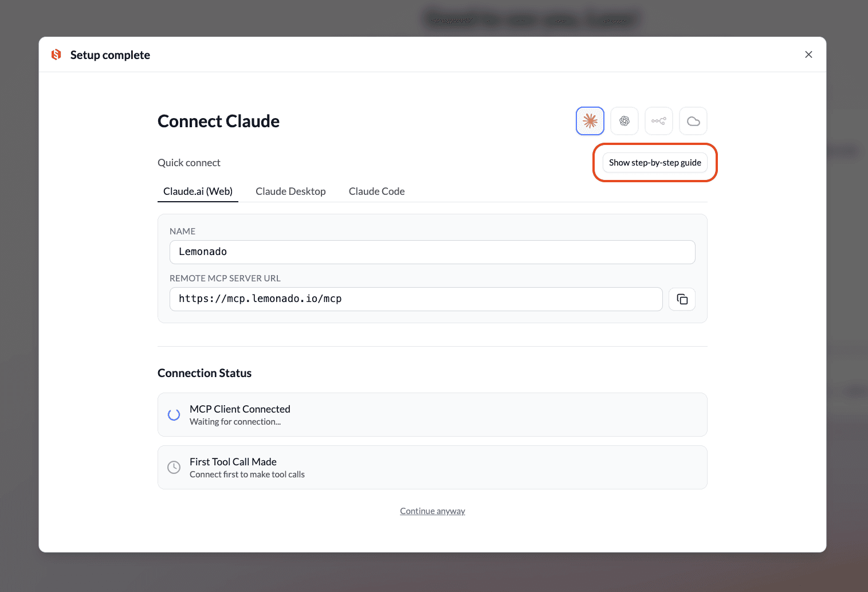Click the Connect first to make tool calls text
The height and width of the screenshot is (592, 868).
click(247, 475)
